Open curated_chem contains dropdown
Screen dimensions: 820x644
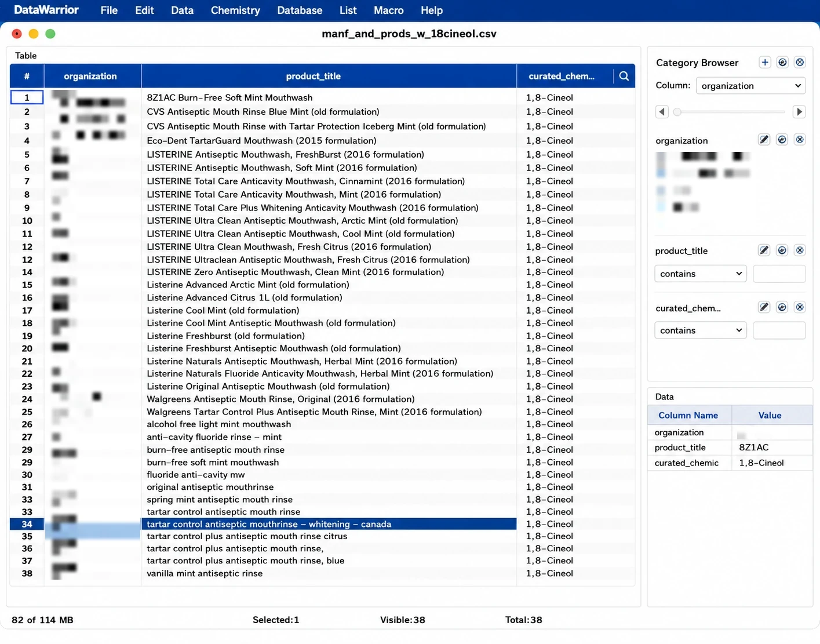pos(701,330)
